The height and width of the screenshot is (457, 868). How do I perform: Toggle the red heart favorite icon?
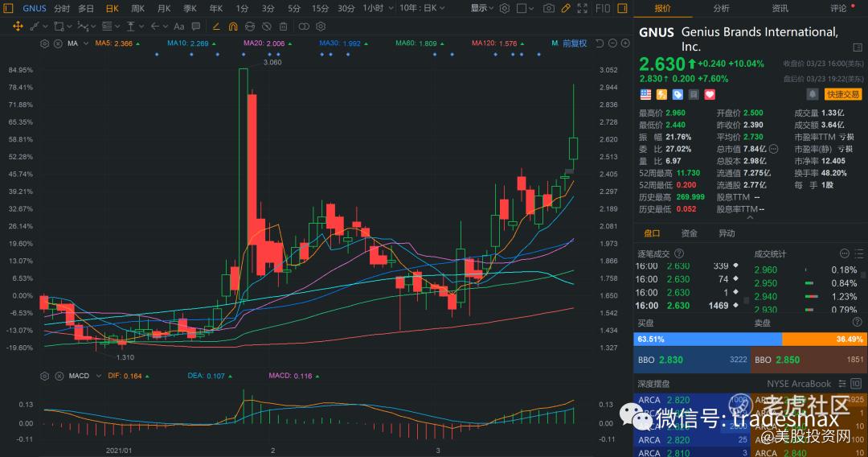coord(710,95)
